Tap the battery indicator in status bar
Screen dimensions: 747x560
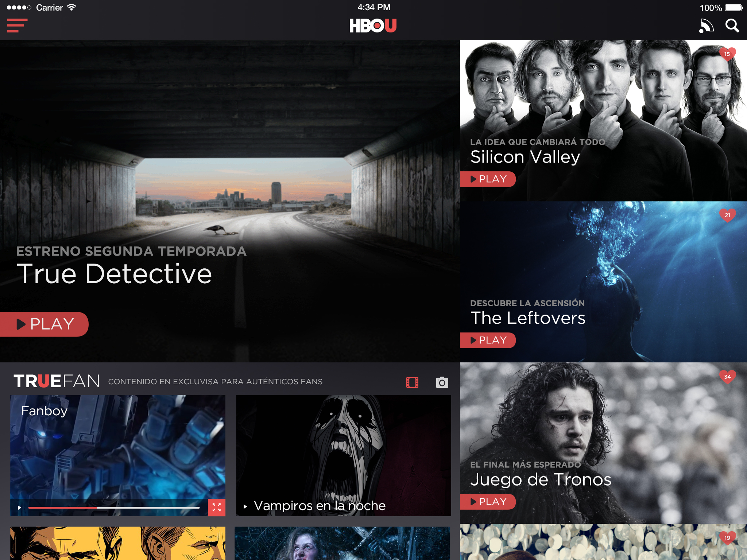click(x=734, y=8)
